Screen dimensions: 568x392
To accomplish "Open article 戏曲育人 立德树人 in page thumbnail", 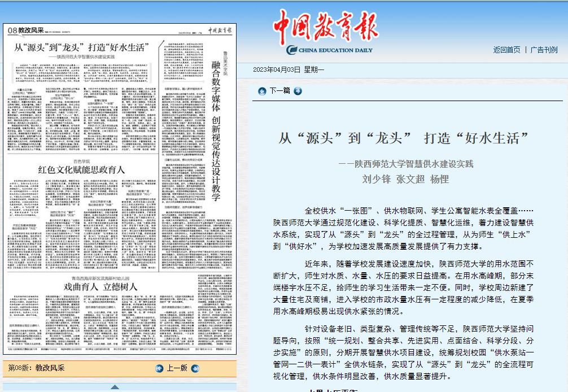I will [x=101, y=287].
